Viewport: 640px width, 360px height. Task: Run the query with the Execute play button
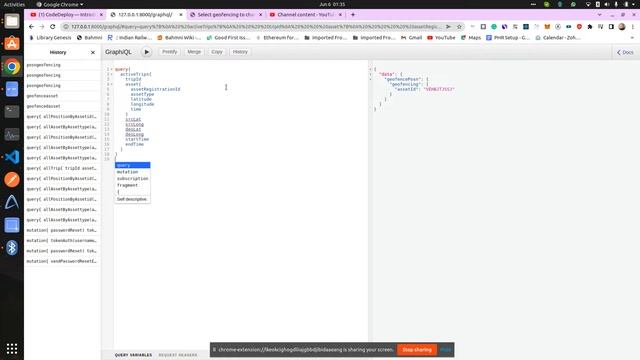147,52
